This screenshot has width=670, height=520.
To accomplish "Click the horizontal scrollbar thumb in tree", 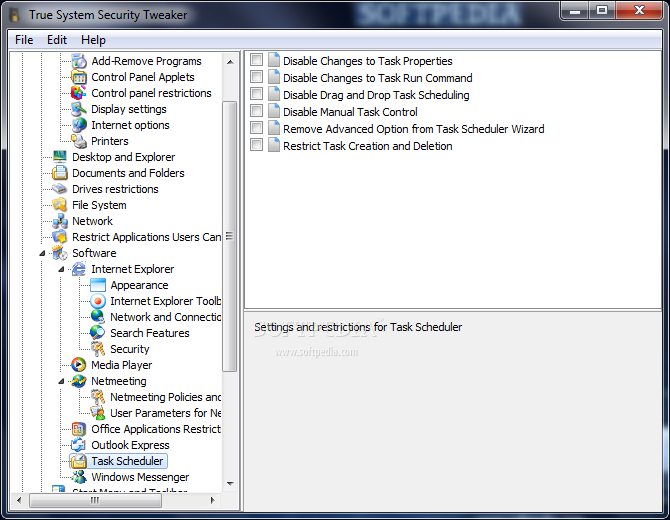I will (95, 500).
